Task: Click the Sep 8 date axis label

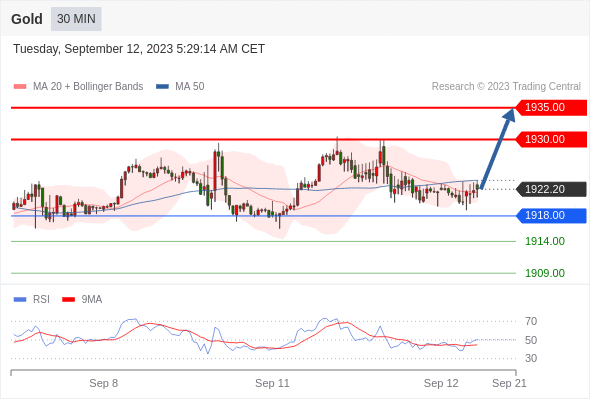Action: pyautogui.click(x=103, y=383)
